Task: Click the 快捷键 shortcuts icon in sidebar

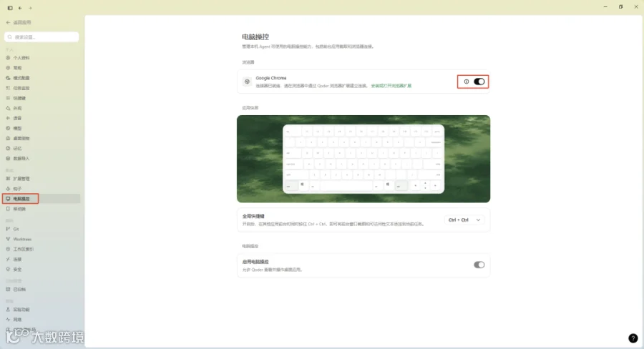Action: click(8, 98)
